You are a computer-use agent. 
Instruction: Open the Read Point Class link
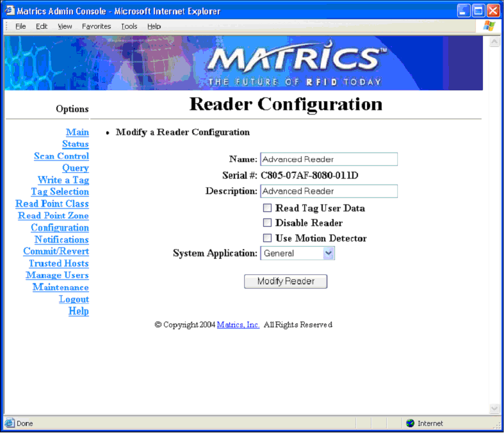(x=52, y=204)
